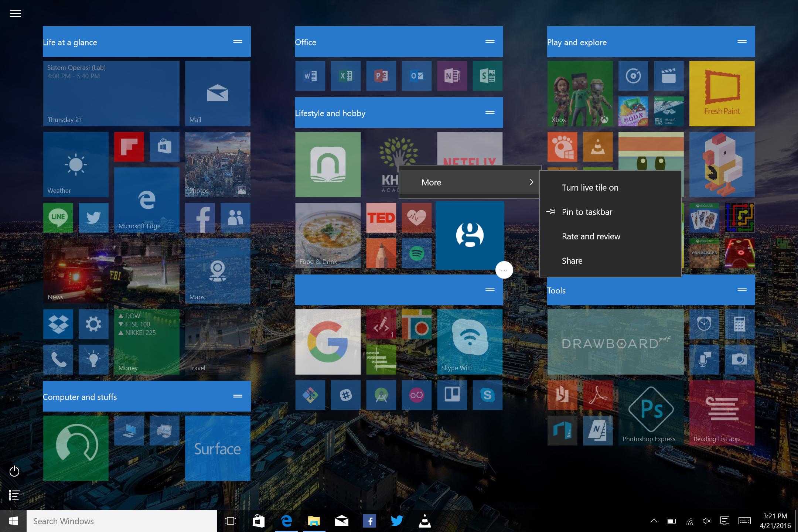The width and height of the screenshot is (798, 532).
Task: Open the Power button
Action: (x=14, y=471)
